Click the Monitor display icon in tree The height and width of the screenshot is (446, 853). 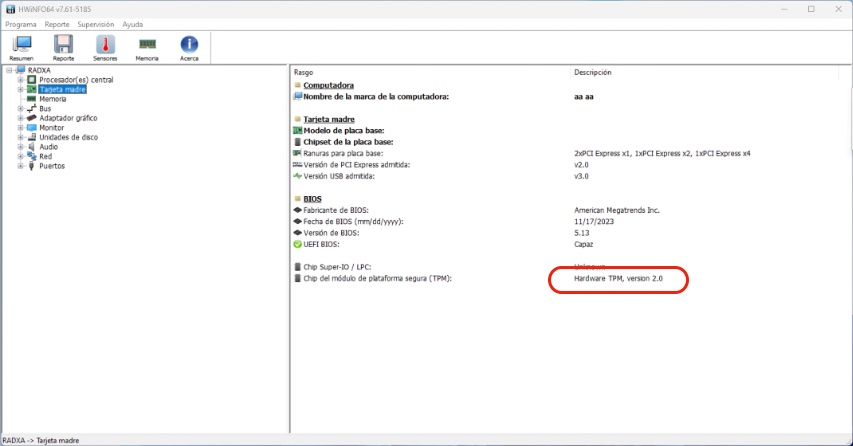[32, 127]
